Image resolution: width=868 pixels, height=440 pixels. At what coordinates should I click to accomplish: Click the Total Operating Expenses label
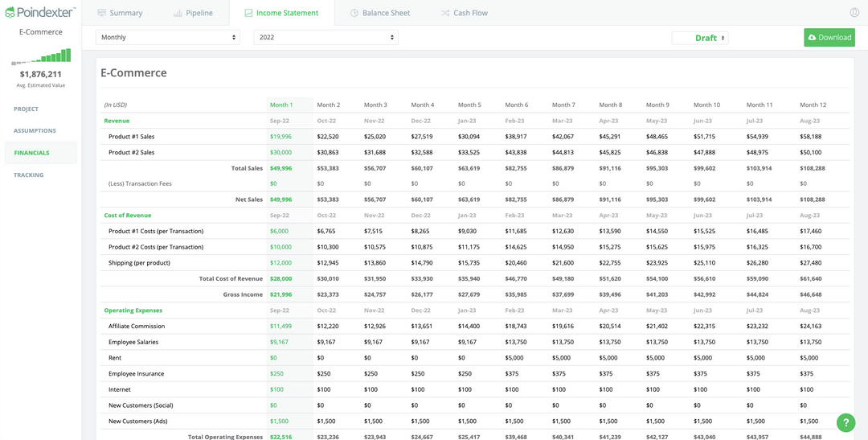coord(225,437)
